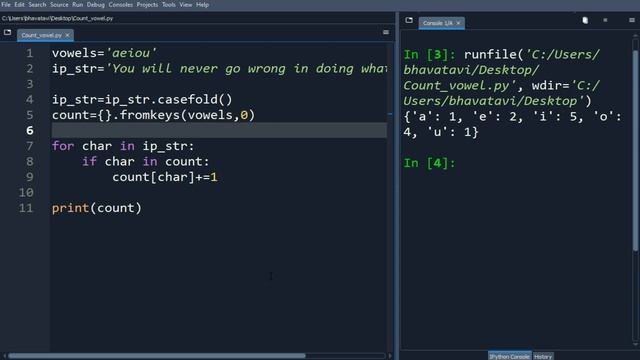Open the View menu
Viewport: 640px width, 360px height.
point(186,5)
